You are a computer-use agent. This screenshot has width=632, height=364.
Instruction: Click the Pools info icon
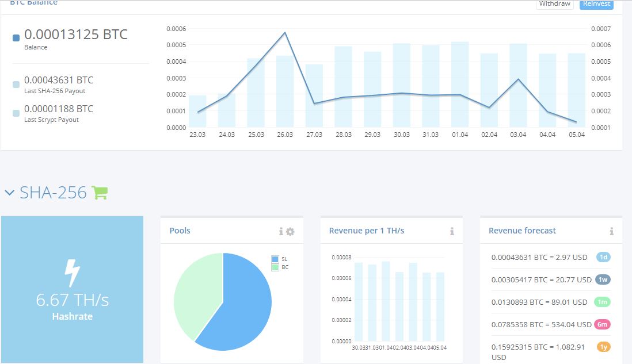click(281, 232)
